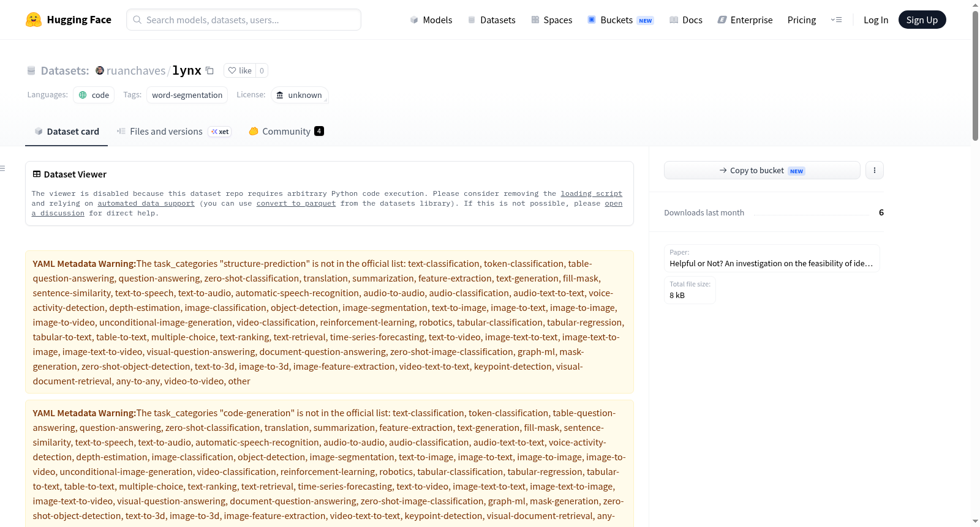The width and height of the screenshot is (980, 527).
Task: Click the Total file size 8 kB box
Action: (x=690, y=290)
